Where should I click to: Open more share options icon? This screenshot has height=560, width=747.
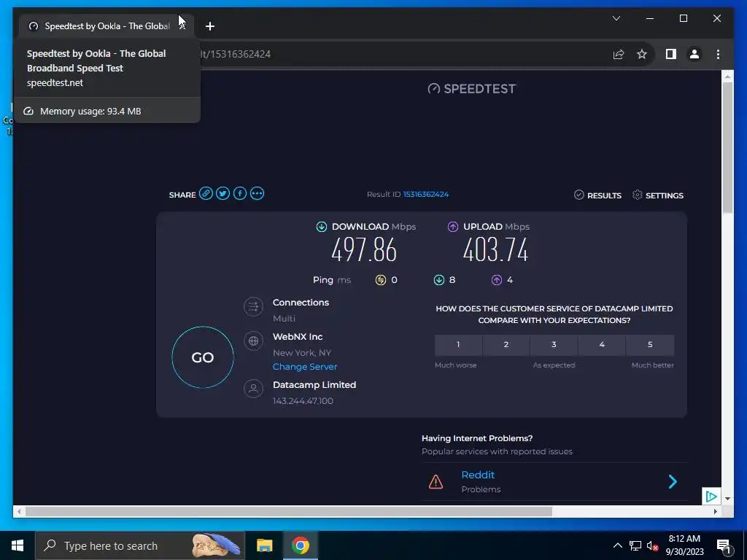coord(258,194)
